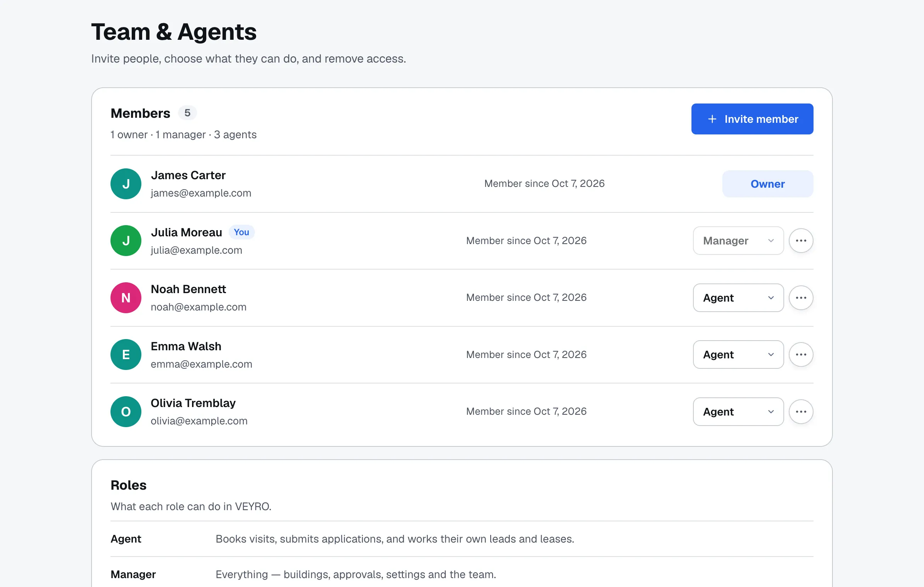Viewport: 924px width, 587px height.
Task: Open Julia Moreau's Manager role dropdown
Action: pos(738,241)
